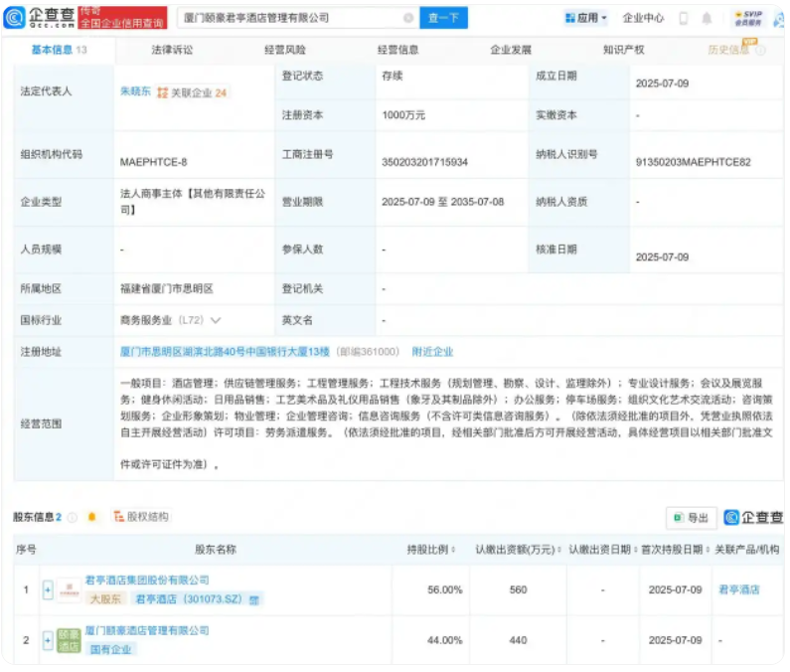The width and height of the screenshot is (790, 672).
Task: Select the 工商注册号 350203201715934
Action: pyautogui.click(x=424, y=162)
